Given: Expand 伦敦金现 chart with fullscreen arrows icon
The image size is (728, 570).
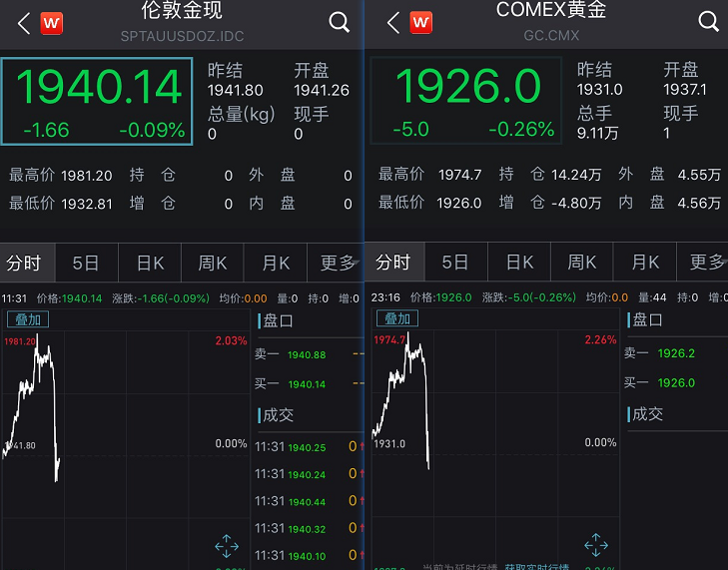Looking at the screenshot, I should point(227,546).
